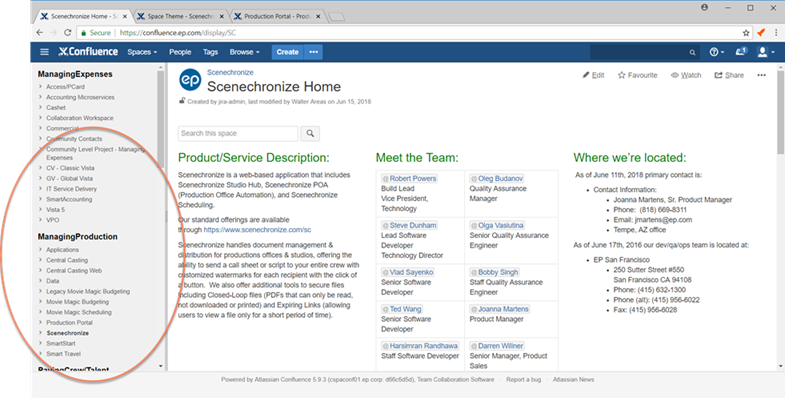Open a new browser tab

(337, 17)
